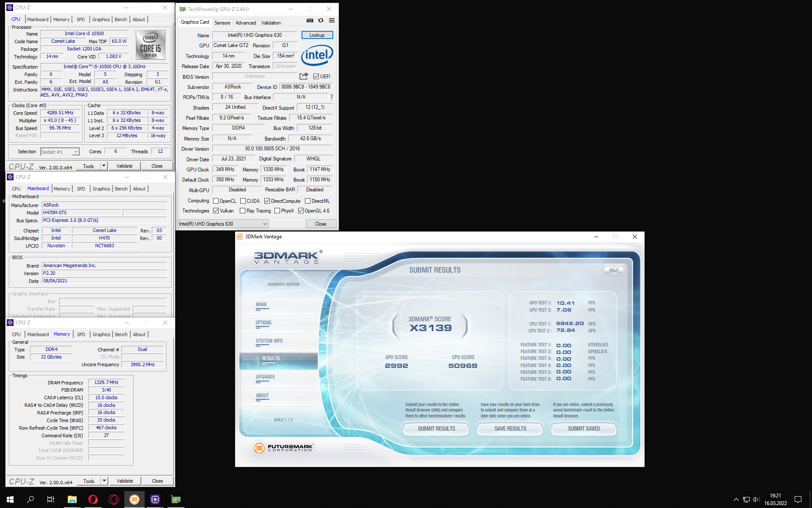Click the BIOS export share icon in GPU-Z
This screenshot has height=508, width=812.
304,76
